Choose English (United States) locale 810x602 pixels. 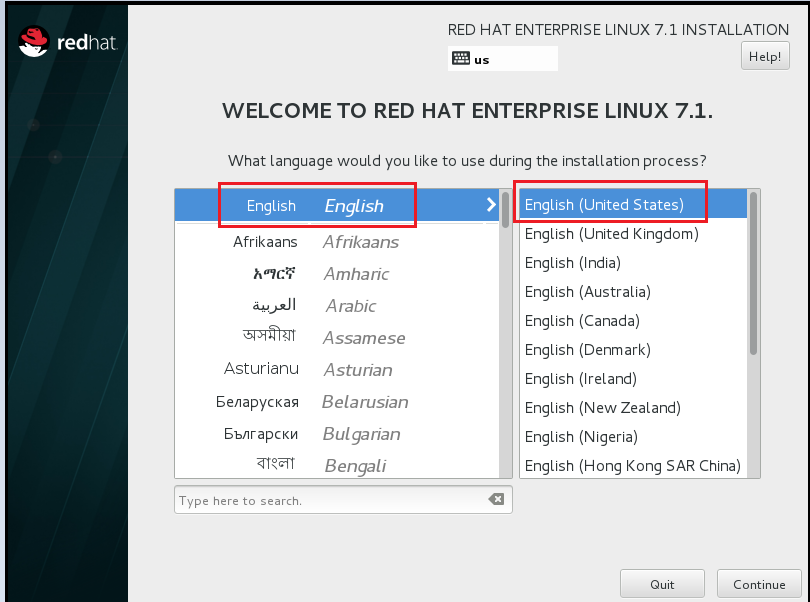click(x=633, y=204)
